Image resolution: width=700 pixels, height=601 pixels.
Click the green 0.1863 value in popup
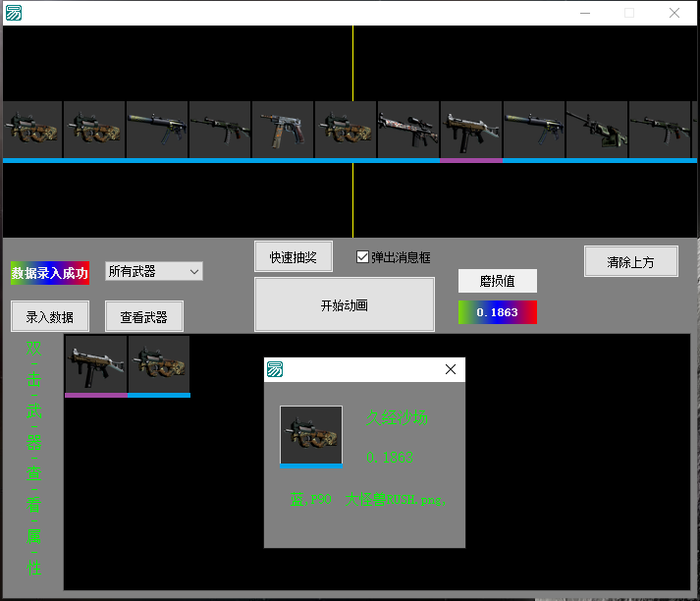click(390, 458)
